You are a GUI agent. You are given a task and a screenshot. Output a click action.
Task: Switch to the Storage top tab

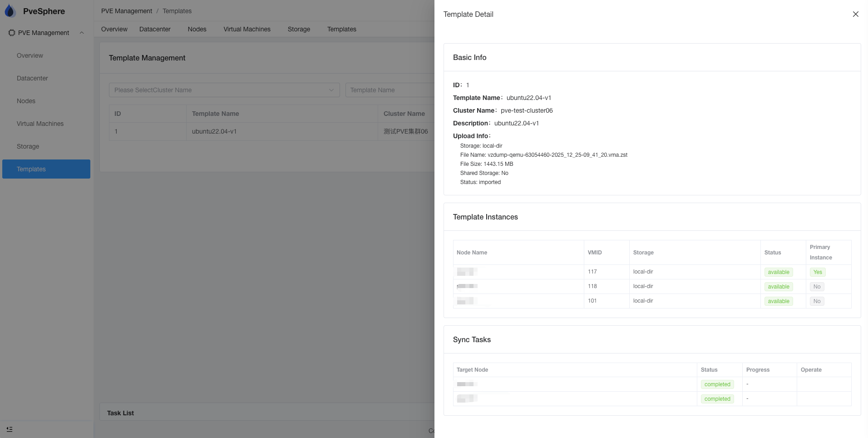[x=299, y=29]
